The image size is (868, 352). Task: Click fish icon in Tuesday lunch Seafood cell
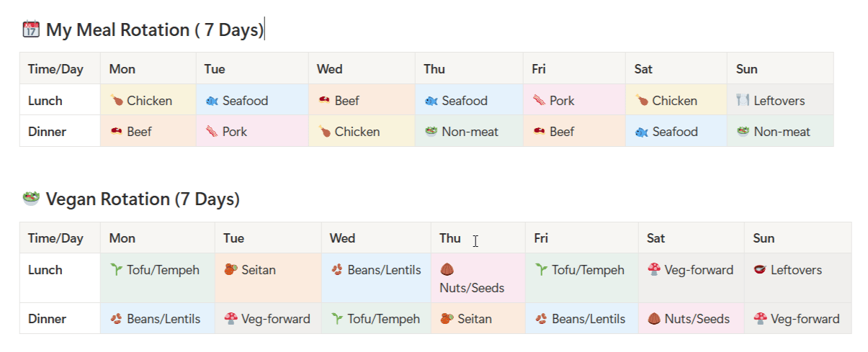pos(212,101)
